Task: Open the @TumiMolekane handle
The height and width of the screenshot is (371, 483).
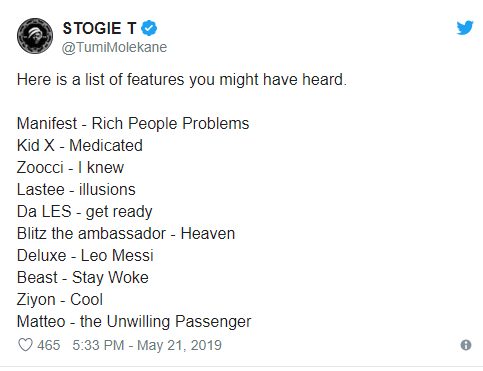Action: point(114,47)
